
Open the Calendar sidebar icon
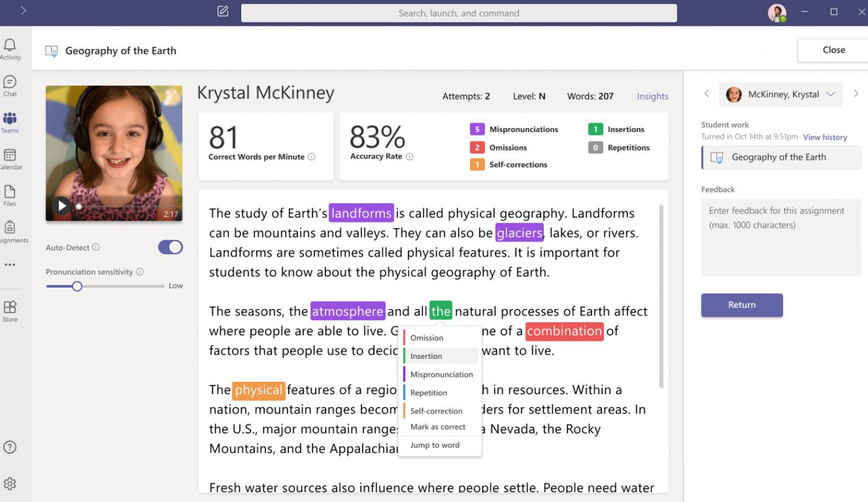click(10, 155)
